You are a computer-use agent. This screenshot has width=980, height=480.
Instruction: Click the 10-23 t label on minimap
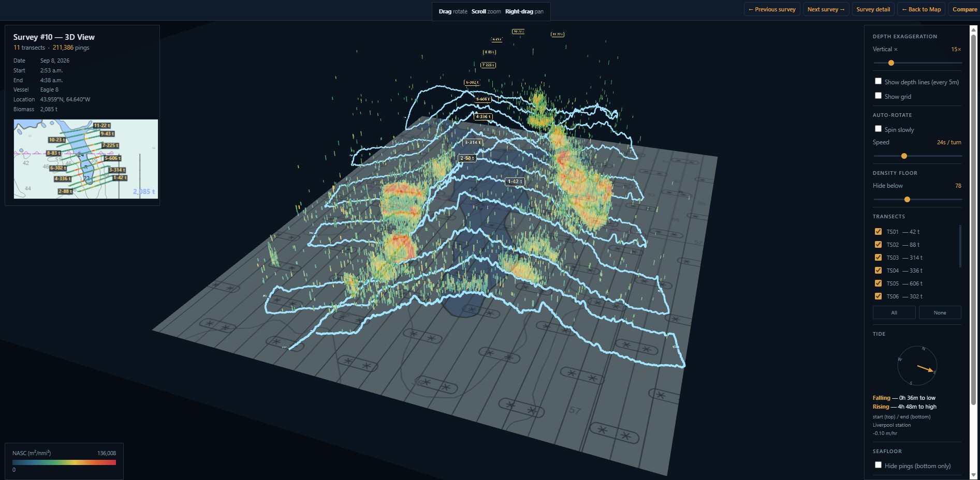coord(56,140)
